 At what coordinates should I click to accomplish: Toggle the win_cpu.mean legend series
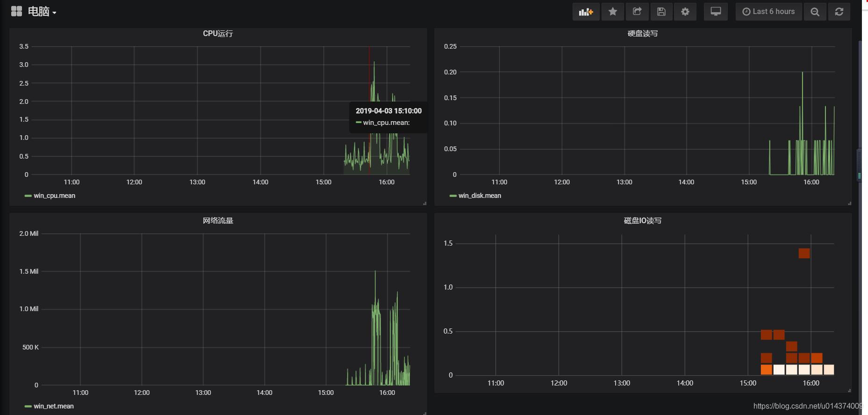[x=54, y=196]
